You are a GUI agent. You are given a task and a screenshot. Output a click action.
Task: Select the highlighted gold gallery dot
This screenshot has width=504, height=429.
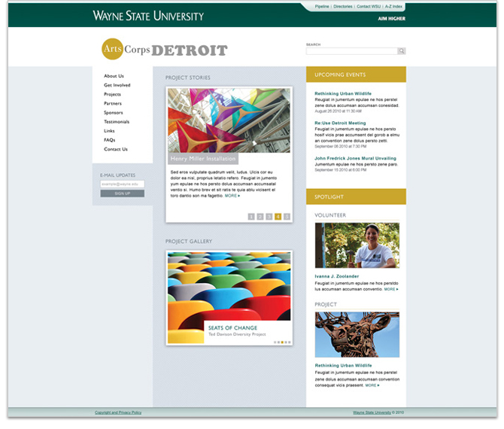[282, 342]
